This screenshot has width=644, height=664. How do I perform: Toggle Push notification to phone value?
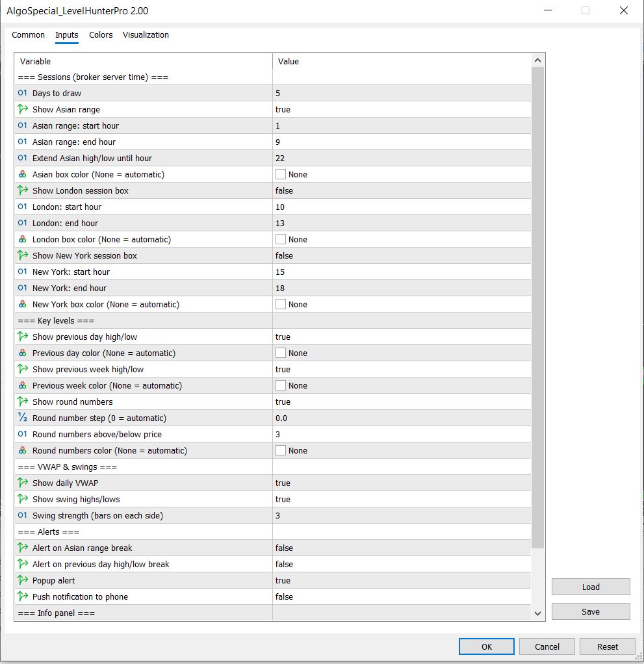click(x=402, y=596)
